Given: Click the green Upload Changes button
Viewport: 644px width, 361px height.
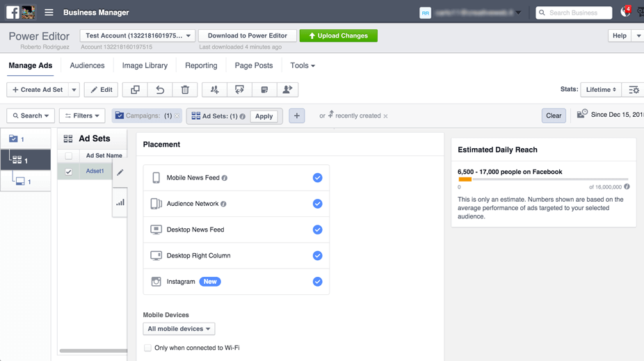Looking at the screenshot, I should tap(339, 35).
